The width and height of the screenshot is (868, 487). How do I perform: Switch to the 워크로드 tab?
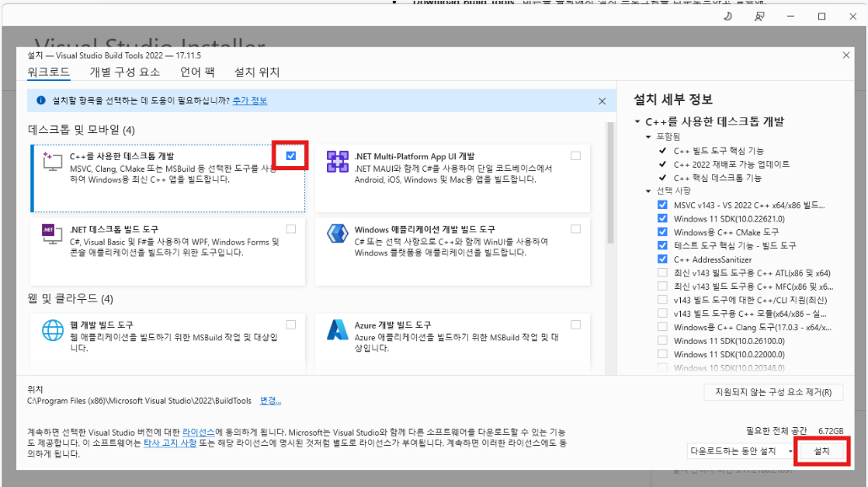49,72
